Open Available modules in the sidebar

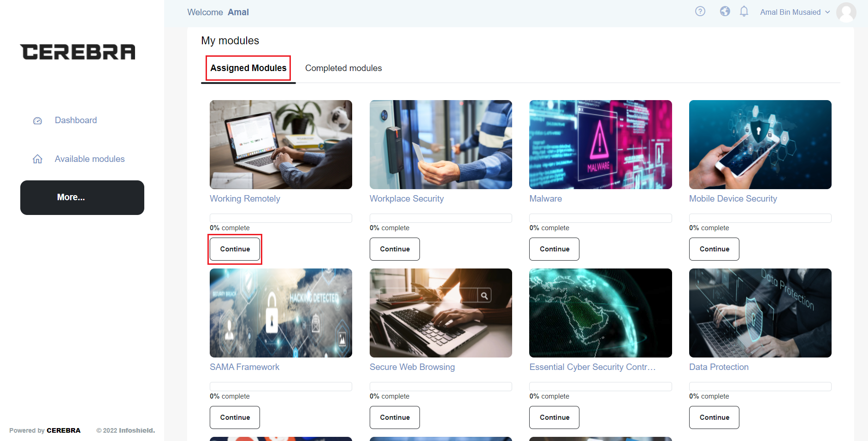(x=90, y=159)
